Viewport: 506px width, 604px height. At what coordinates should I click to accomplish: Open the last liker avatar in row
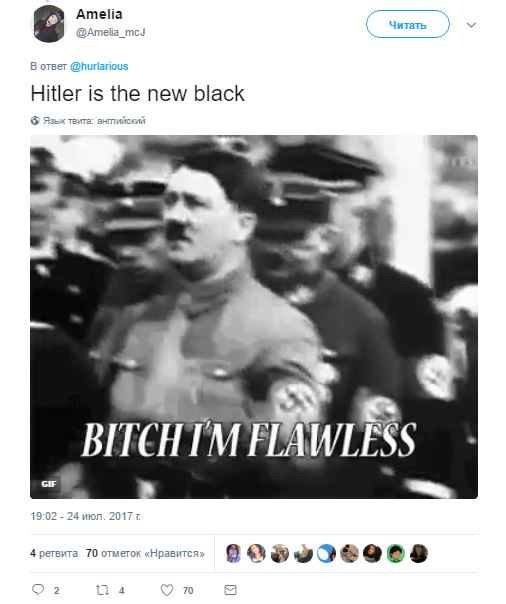coord(419,554)
